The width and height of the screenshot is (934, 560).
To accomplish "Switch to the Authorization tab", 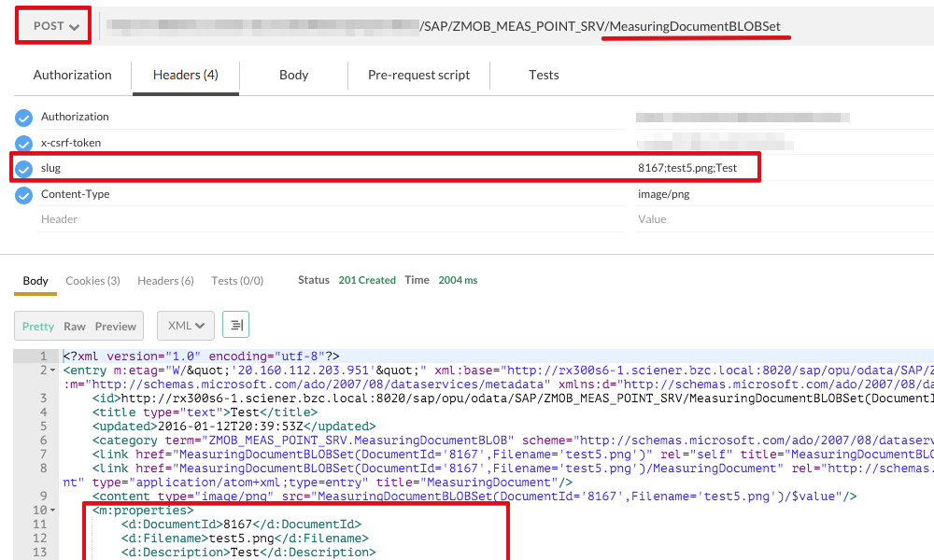I will (72, 75).
